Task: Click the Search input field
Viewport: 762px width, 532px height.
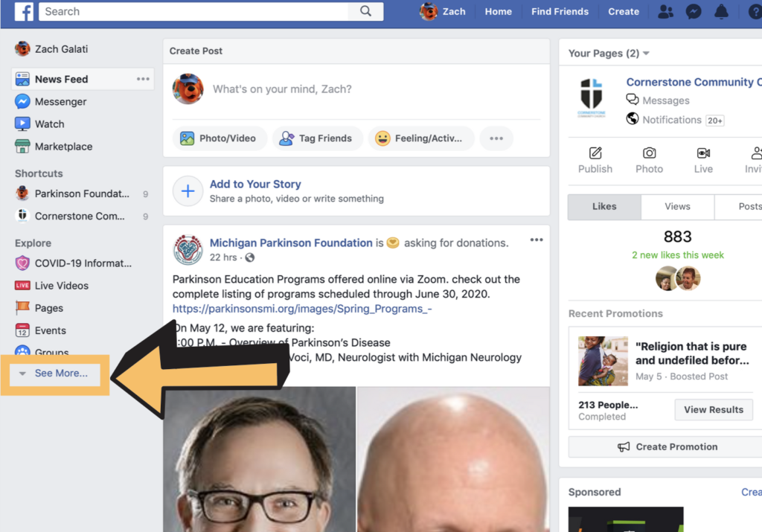Action: [193, 11]
